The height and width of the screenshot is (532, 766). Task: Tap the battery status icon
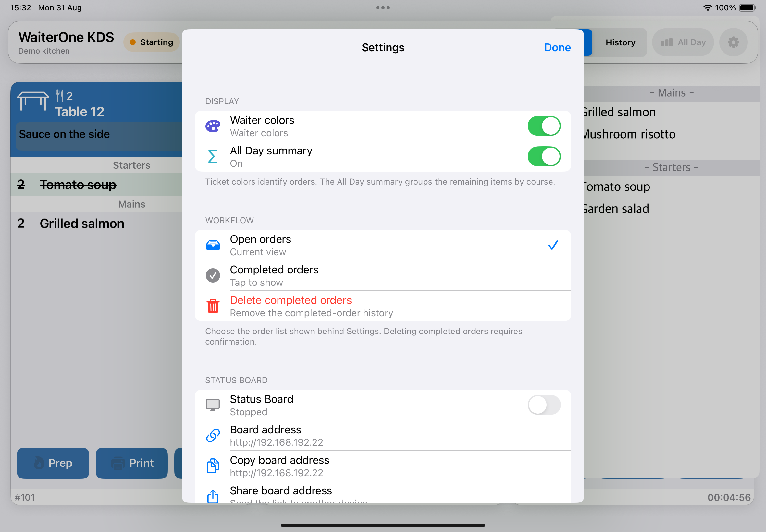[x=747, y=8]
